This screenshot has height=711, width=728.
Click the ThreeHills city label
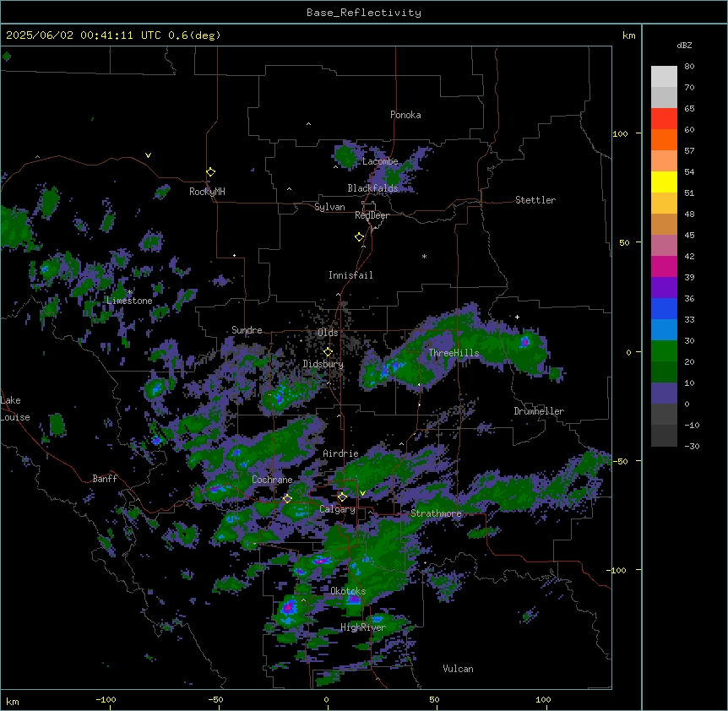coord(454,353)
